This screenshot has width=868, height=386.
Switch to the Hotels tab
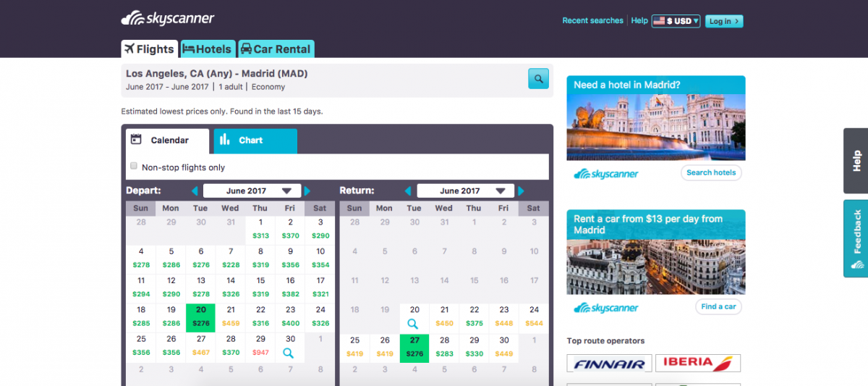pos(207,49)
